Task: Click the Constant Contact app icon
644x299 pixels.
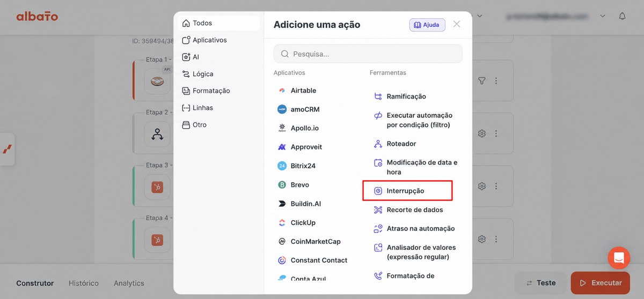Action: tap(282, 260)
